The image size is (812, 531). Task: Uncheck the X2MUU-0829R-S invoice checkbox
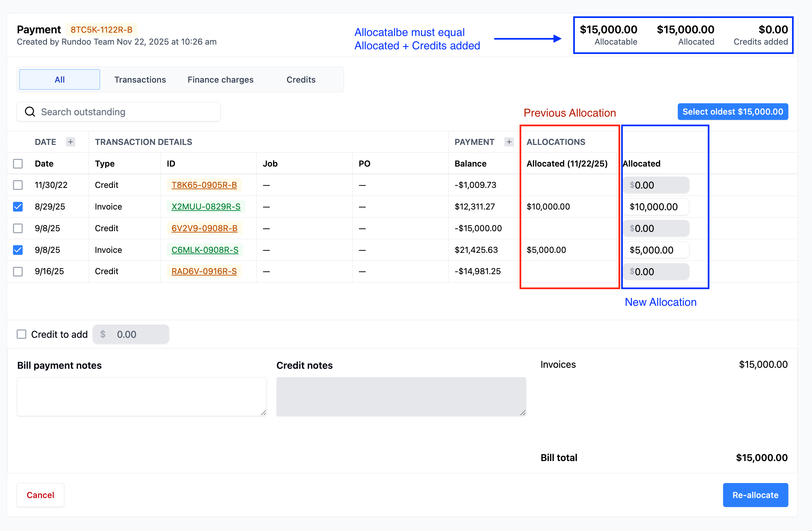pos(18,207)
